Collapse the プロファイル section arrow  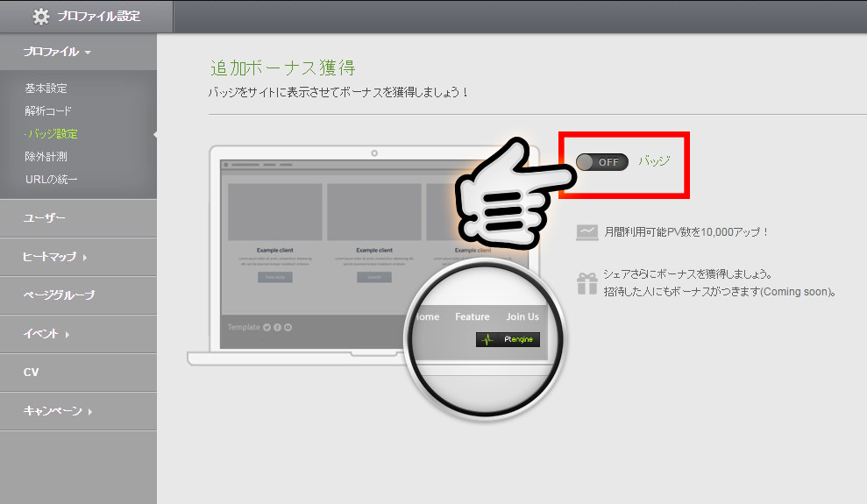pyautogui.click(x=88, y=53)
